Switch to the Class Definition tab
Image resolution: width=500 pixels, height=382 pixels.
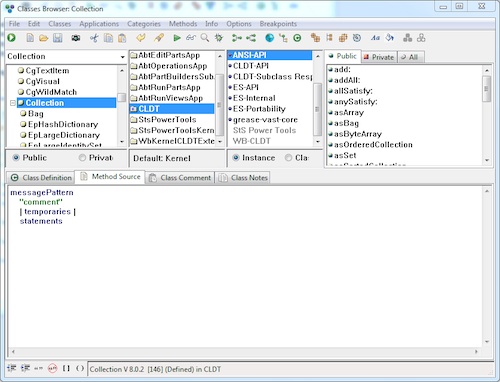[41, 178]
